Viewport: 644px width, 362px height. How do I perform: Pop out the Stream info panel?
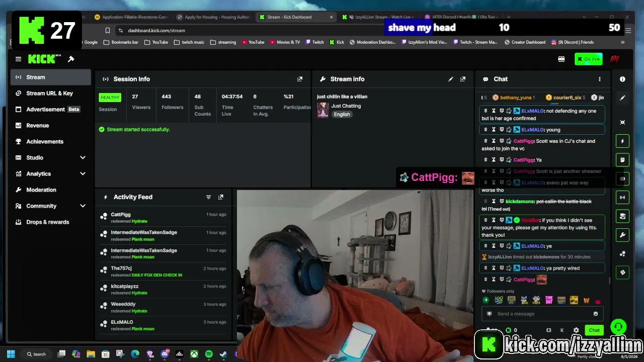click(x=463, y=79)
